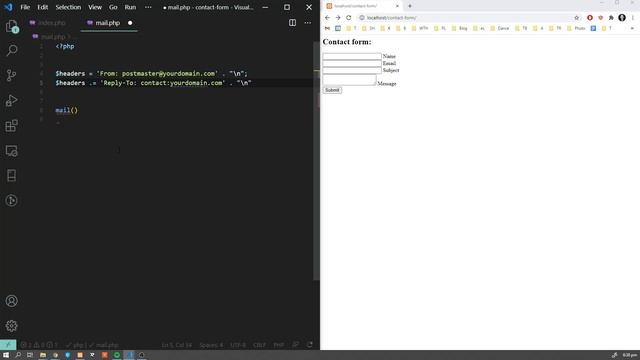Open the Accounts menu icon

click(11, 301)
